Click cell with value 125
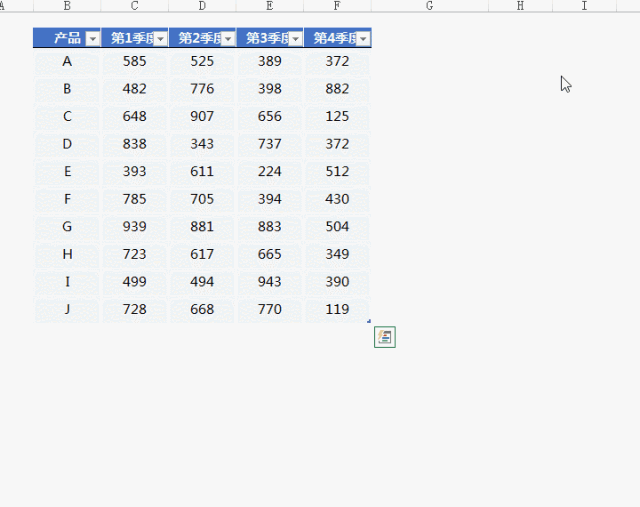The image size is (640, 507). [337, 117]
